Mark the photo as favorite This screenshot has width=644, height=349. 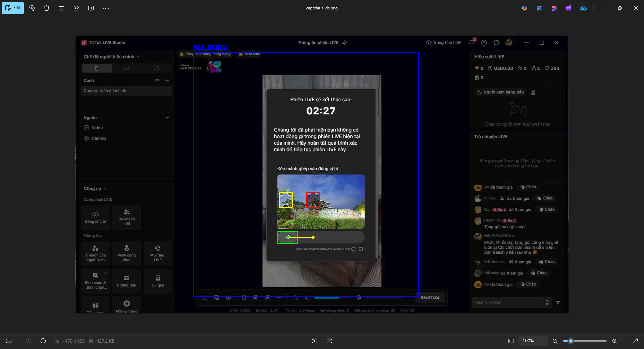[x=29, y=341]
